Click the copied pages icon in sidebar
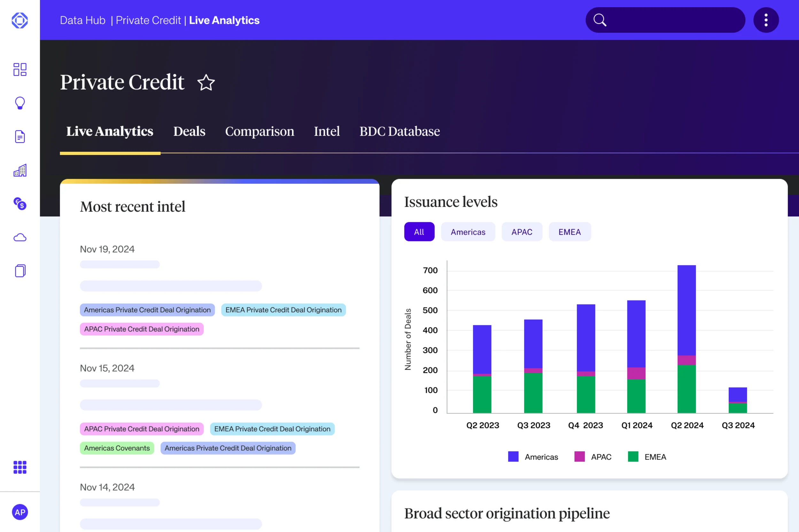The width and height of the screenshot is (799, 532). [20, 270]
